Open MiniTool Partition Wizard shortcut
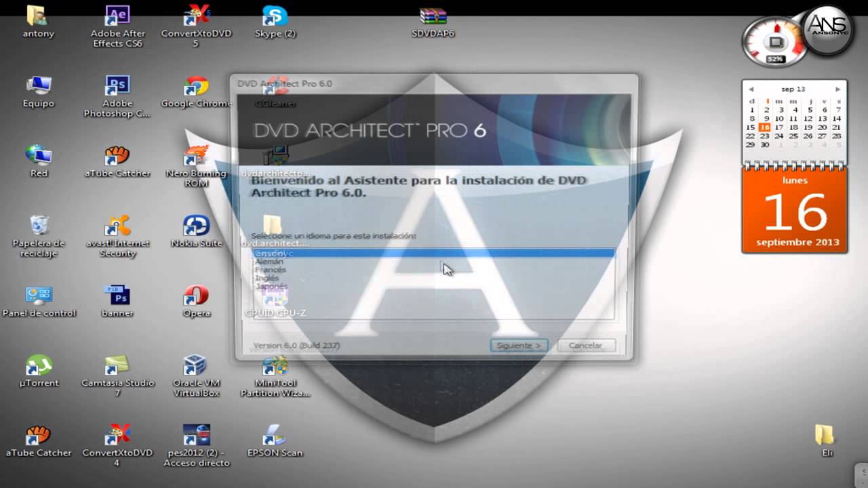 (x=275, y=375)
